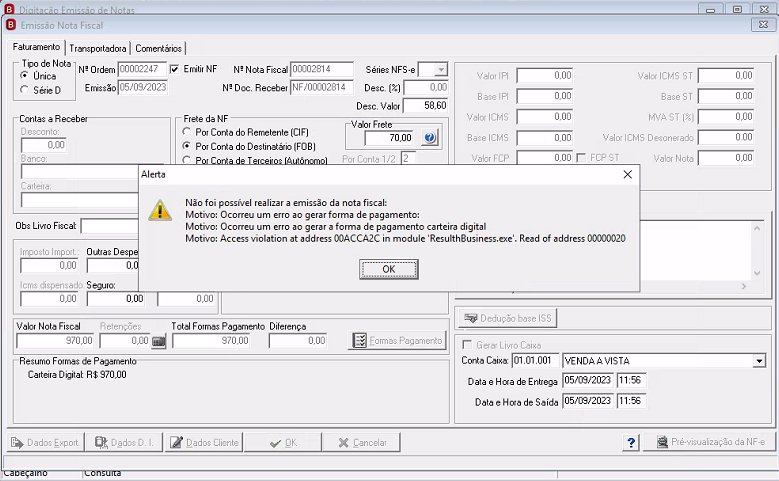Click the Obs Livro Fiscal field
The image size is (779, 481).
click(x=109, y=226)
